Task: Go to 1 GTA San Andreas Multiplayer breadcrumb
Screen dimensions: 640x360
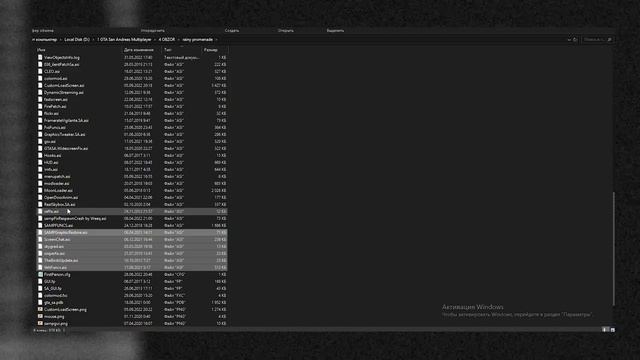Action: coord(124,40)
